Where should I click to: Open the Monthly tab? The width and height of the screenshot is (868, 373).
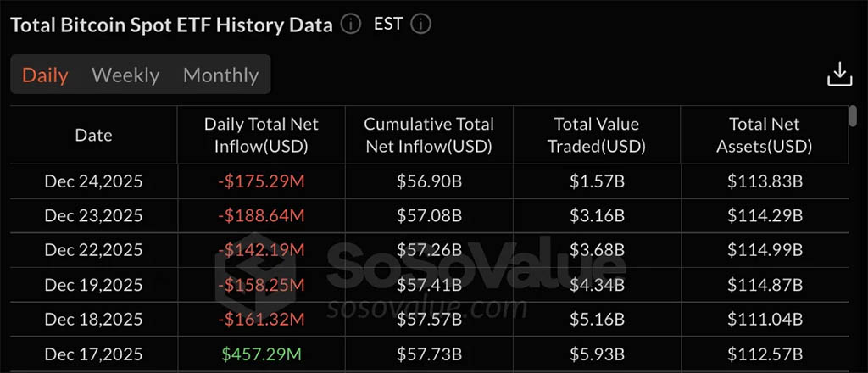220,75
